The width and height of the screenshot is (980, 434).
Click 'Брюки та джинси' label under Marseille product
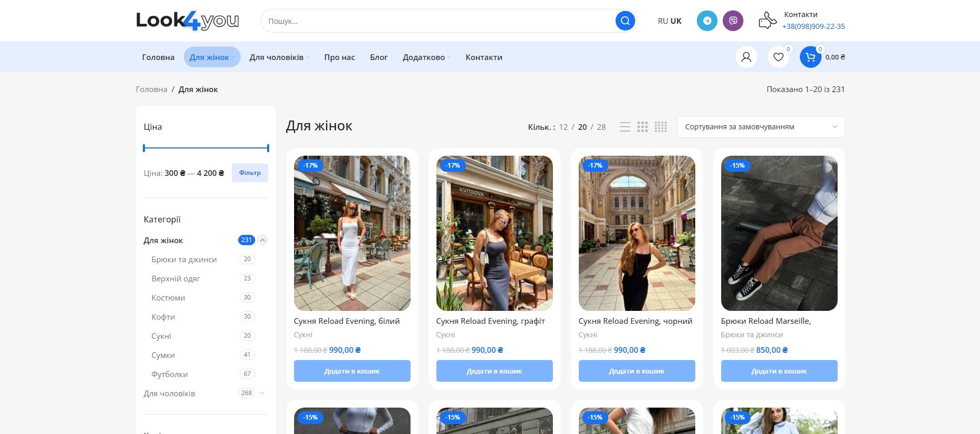tap(752, 335)
